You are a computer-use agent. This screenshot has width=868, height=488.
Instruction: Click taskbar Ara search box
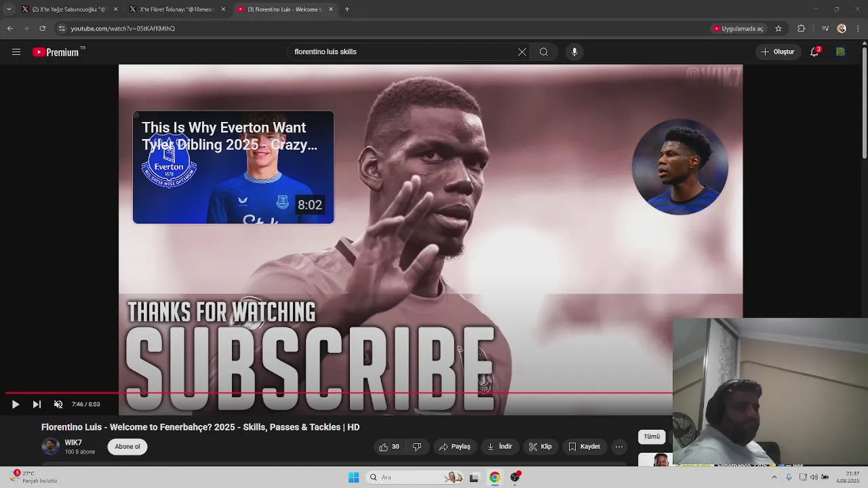pos(415,477)
